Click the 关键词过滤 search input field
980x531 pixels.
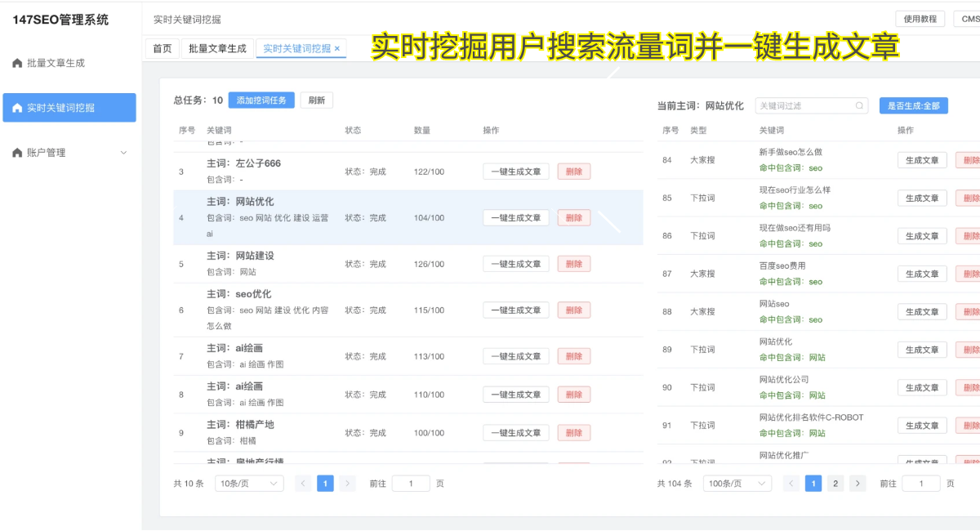808,105
